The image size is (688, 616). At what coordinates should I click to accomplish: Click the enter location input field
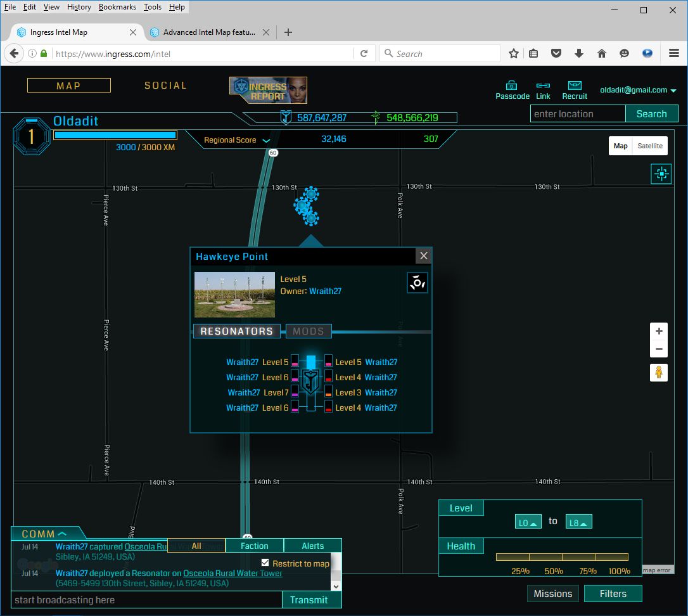577,114
